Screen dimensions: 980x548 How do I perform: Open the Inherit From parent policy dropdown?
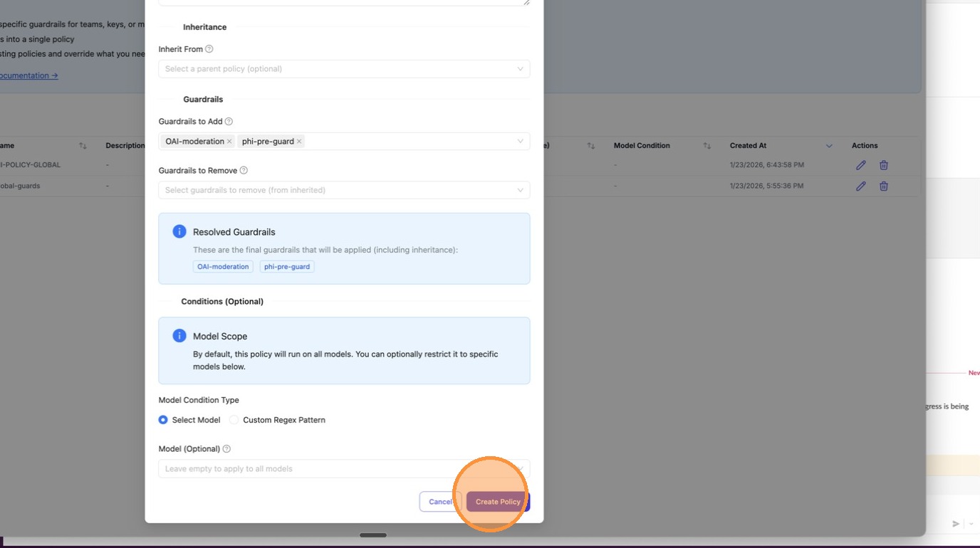point(344,69)
